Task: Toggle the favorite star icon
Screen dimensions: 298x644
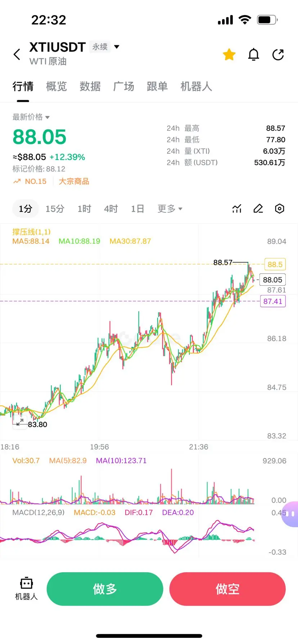Action: point(229,55)
